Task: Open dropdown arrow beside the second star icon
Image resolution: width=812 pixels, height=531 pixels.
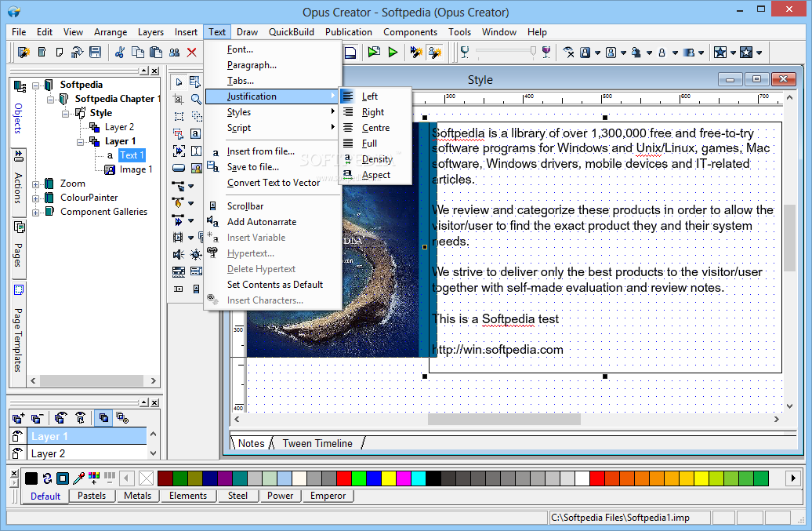Action: [759, 53]
